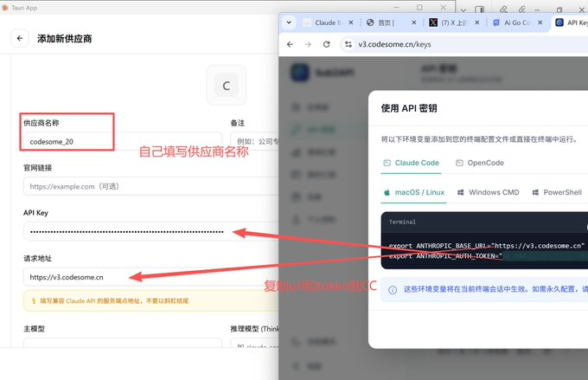Go back in the browser window
This screenshot has height=380, width=588.
tap(290, 44)
